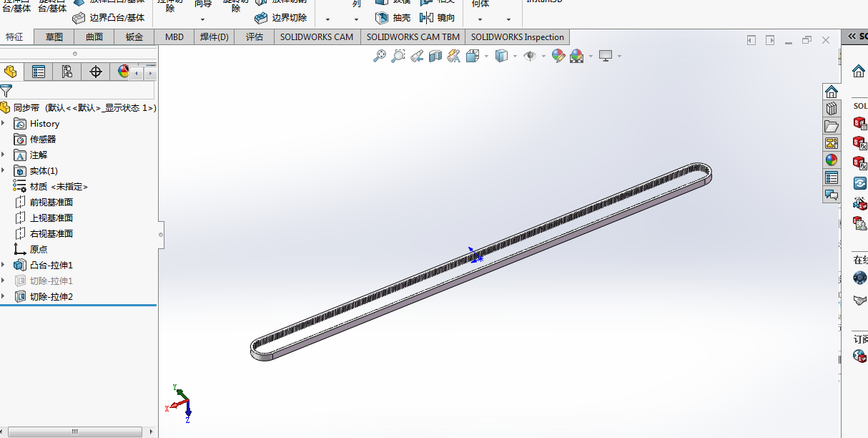The height and width of the screenshot is (438, 868).
Task: Toggle the Section View icon
Action: (x=435, y=56)
